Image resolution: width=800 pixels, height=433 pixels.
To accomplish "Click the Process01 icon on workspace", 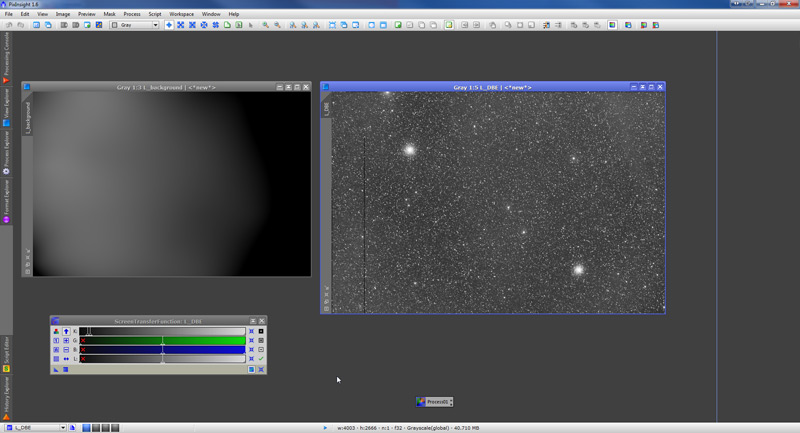I will click(x=421, y=401).
